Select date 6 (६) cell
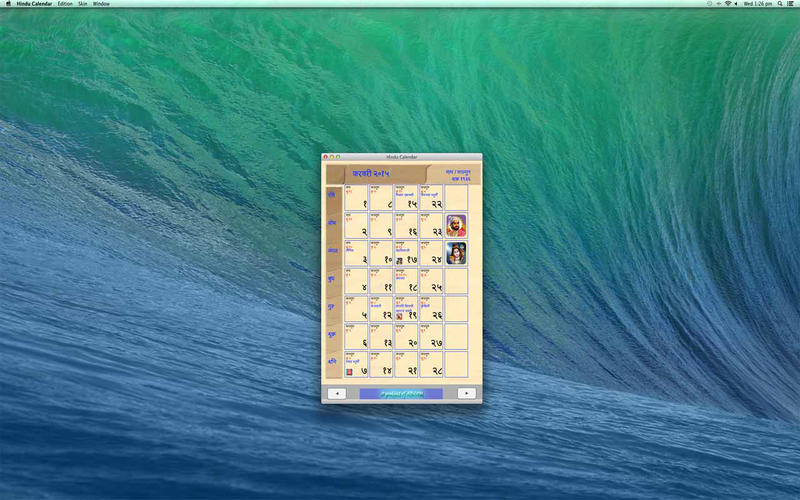The height and width of the screenshot is (500, 800). click(x=356, y=337)
